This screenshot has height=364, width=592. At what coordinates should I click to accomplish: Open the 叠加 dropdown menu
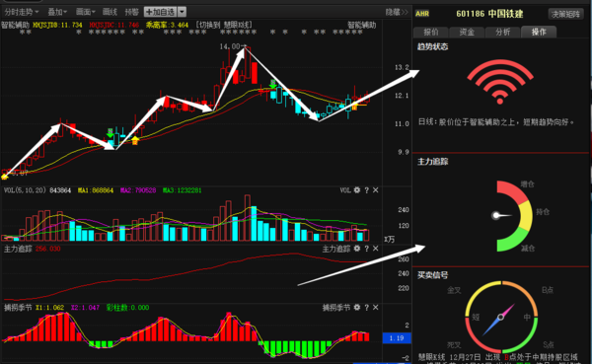pyautogui.click(x=57, y=12)
